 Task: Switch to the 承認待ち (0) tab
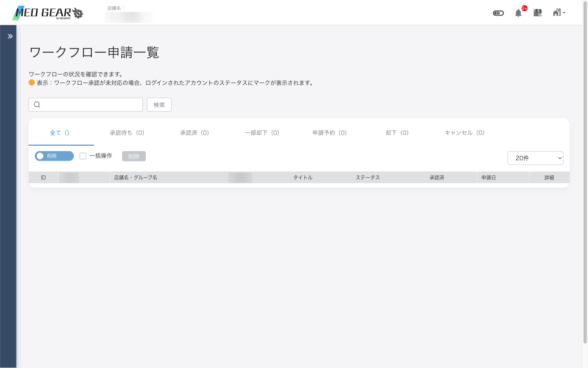tap(127, 132)
